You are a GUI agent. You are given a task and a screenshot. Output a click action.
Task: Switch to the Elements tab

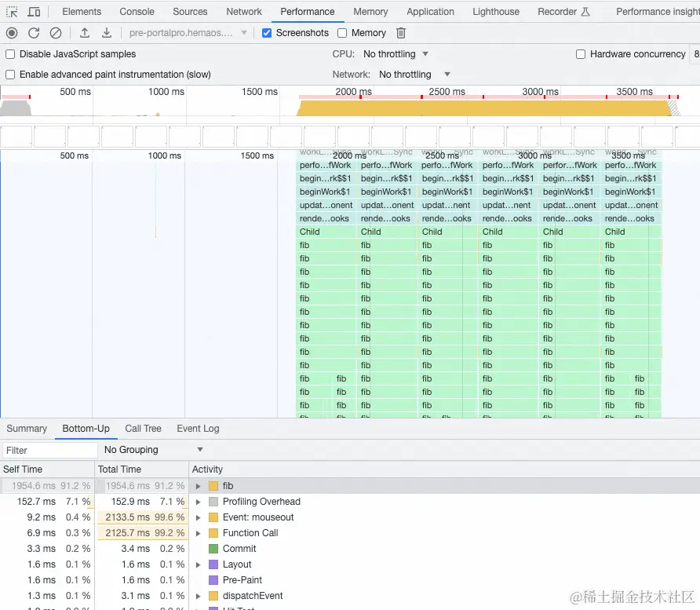[x=82, y=12]
